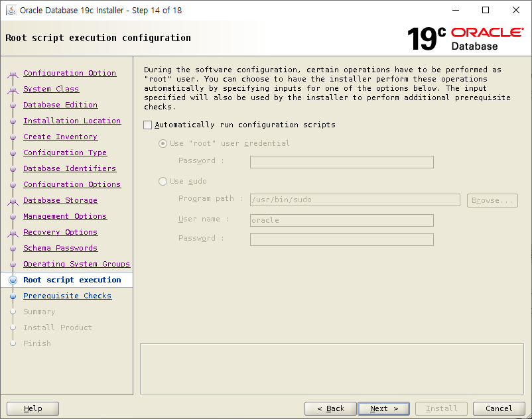This screenshot has height=419, width=532.
Task: Jump to Configuration Option step
Action: pos(70,73)
